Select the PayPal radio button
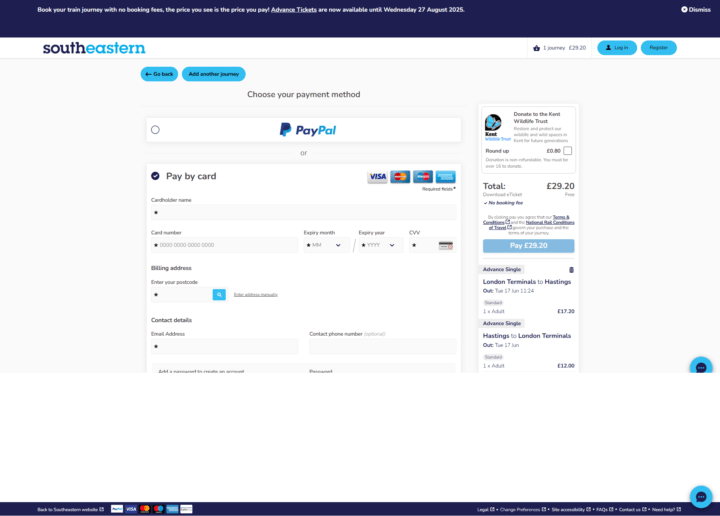Viewport: 720px width, 516px height. tap(155, 130)
